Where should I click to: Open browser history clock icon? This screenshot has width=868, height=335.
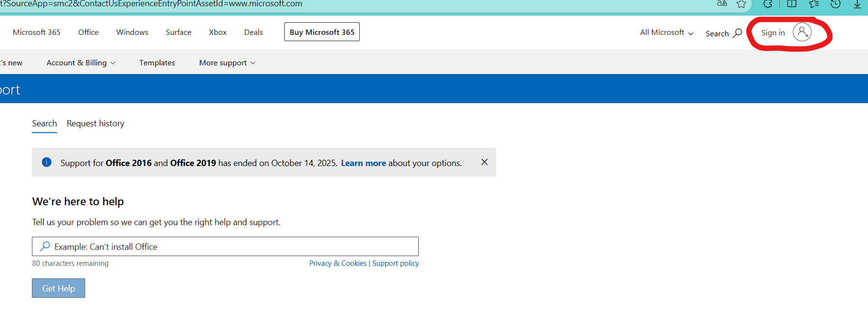coord(835,4)
